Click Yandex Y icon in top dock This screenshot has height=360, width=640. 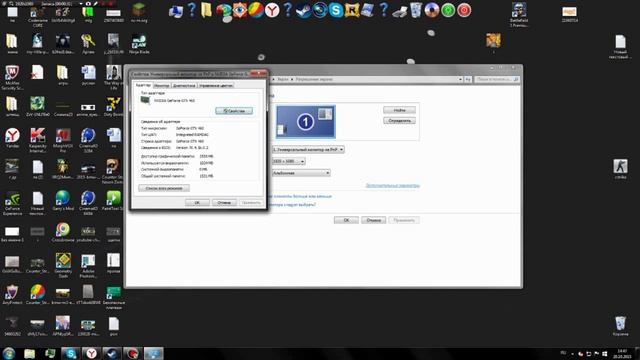pyautogui.click(x=272, y=10)
